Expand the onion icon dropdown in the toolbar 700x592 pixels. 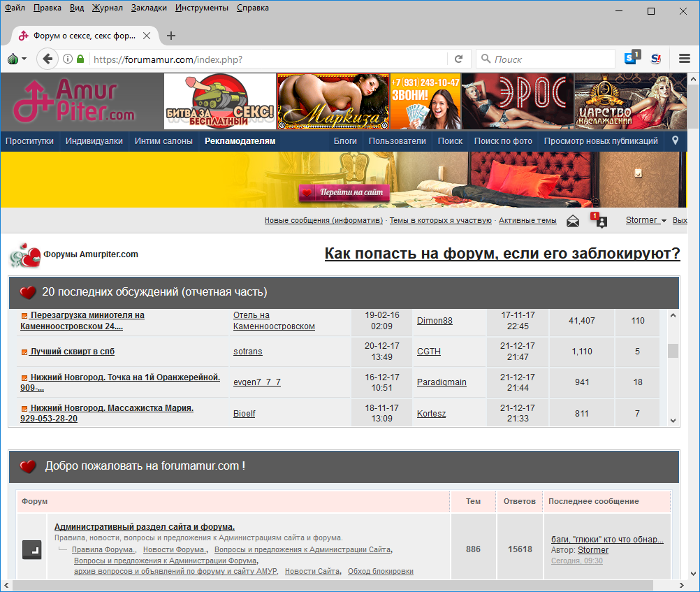17,59
